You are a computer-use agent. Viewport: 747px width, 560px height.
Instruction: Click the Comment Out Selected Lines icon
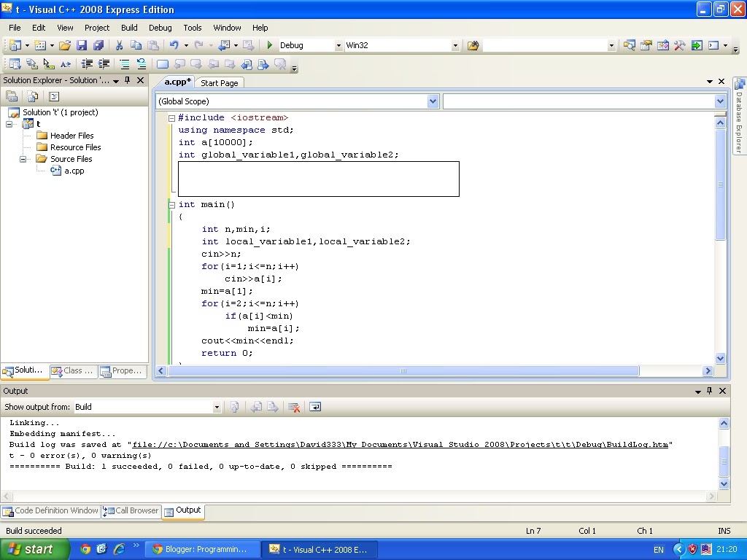[125, 63]
